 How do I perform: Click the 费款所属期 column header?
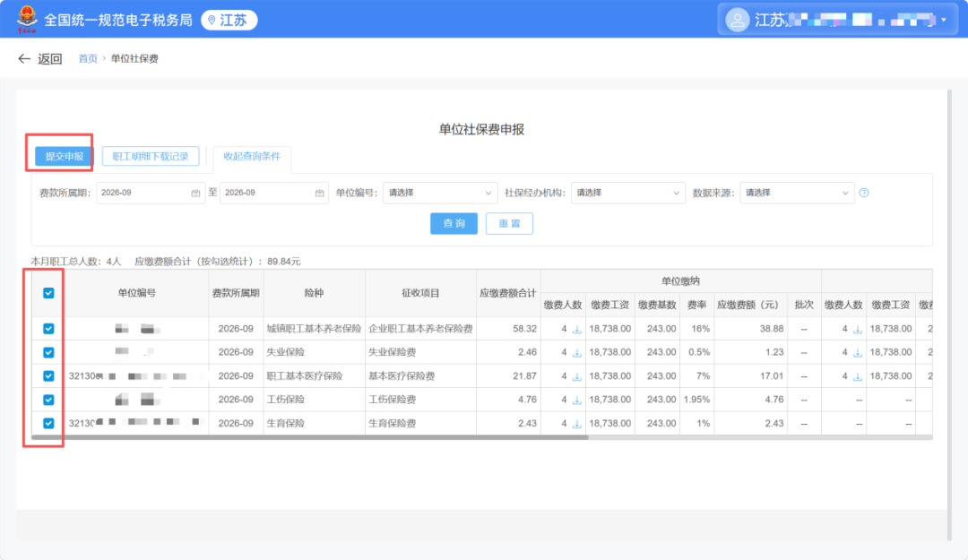[x=236, y=293]
